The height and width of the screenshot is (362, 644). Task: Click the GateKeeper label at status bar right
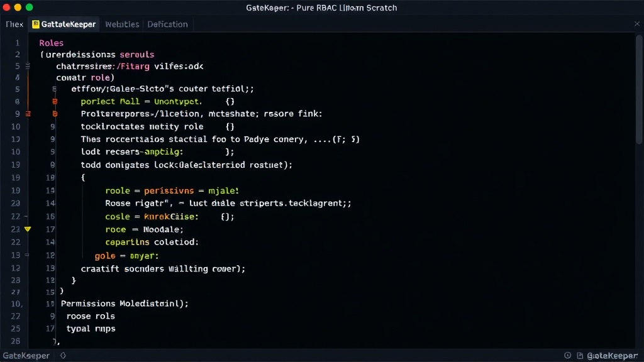click(x=613, y=356)
